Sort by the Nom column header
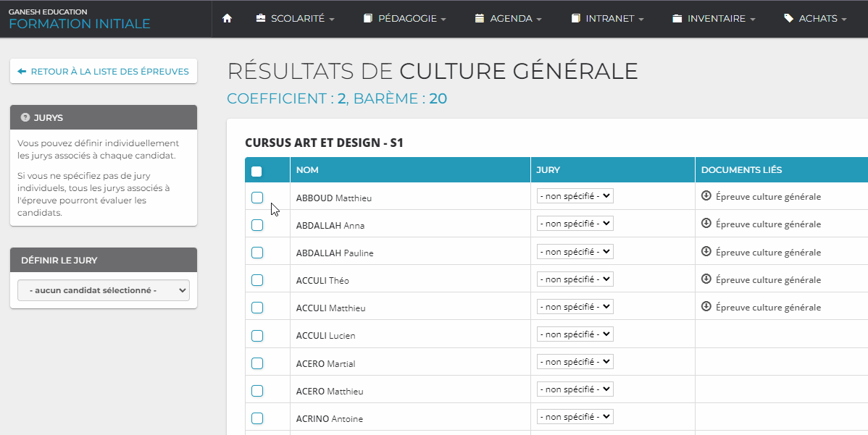 pos(307,169)
